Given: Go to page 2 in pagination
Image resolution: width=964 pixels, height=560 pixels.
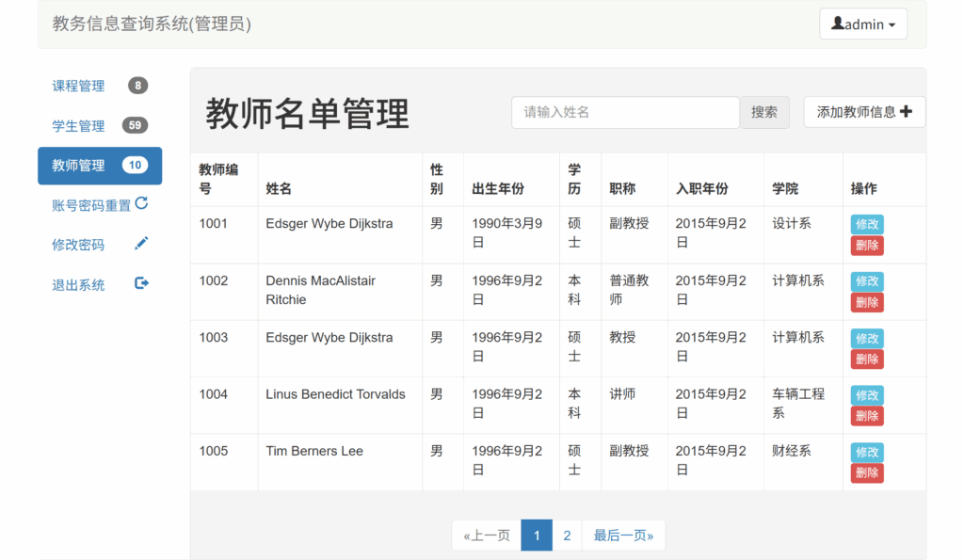Looking at the screenshot, I should pyautogui.click(x=567, y=536).
